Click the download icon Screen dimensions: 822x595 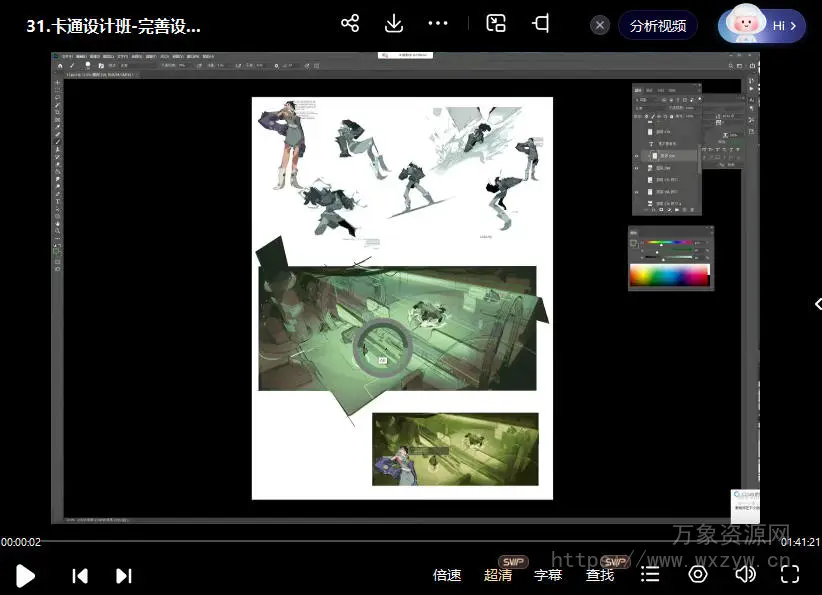click(394, 24)
